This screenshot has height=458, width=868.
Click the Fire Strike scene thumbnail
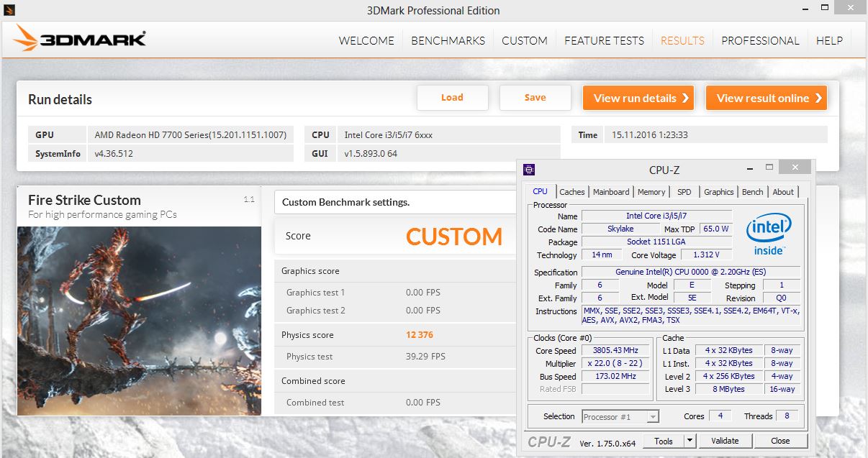(x=139, y=321)
